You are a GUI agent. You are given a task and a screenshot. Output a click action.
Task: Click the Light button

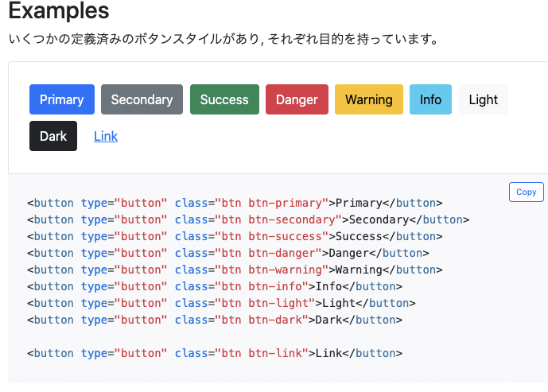(484, 99)
